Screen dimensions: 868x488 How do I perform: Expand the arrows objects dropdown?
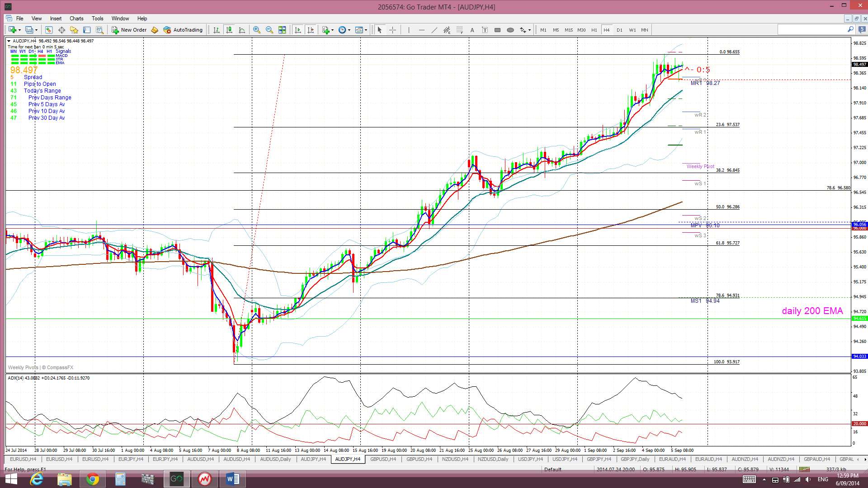pyautogui.click(x=529, y=30)
